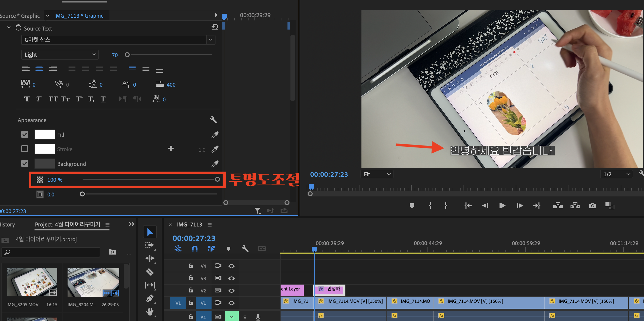The height and width of the screenshot is (321, 644).
Task: Enable Faux Bold text style
Action: click(27, 99)
